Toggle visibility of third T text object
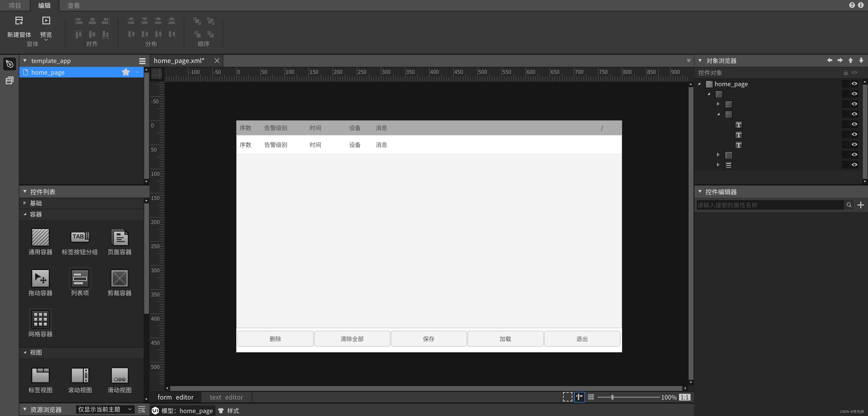Viewport: 868px width, 416px height. (x=854, y=144)
